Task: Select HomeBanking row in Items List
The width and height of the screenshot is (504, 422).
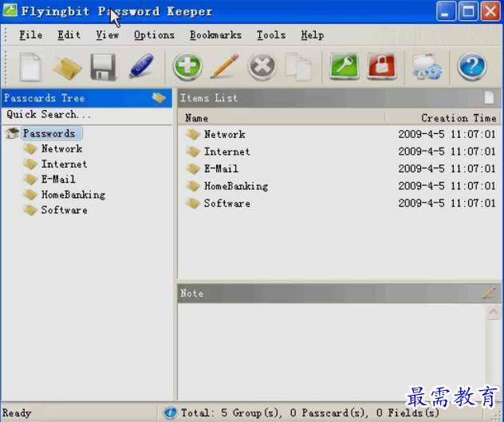Action: [x=339, y=186]
